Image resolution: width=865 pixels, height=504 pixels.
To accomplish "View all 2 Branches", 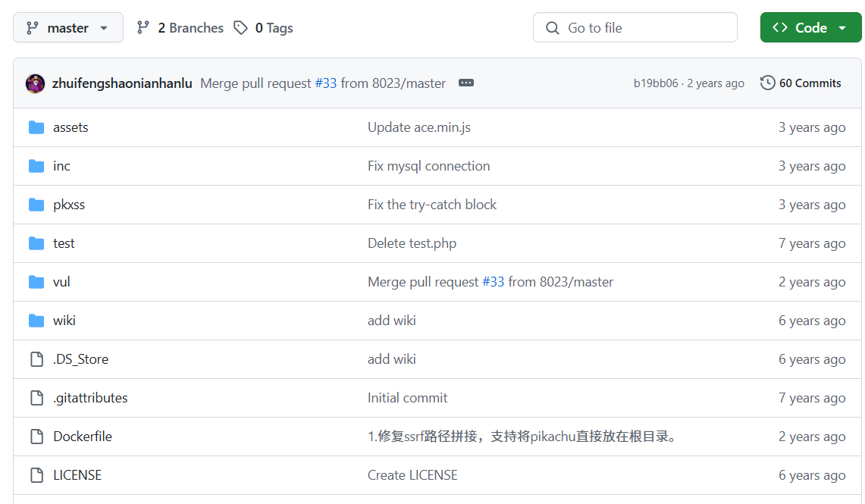I will (190, 27).
